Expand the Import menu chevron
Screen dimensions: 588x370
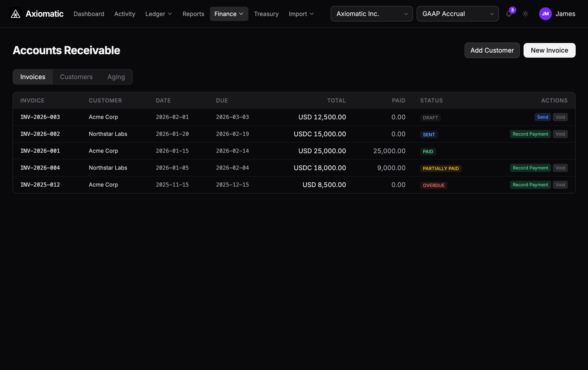(312, 14)
